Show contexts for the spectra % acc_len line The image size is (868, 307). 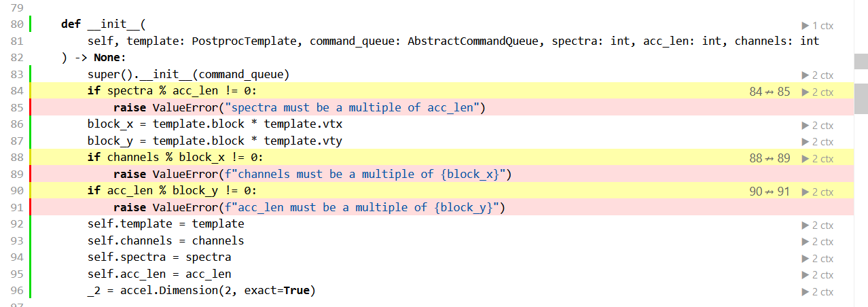click(818, 92)
